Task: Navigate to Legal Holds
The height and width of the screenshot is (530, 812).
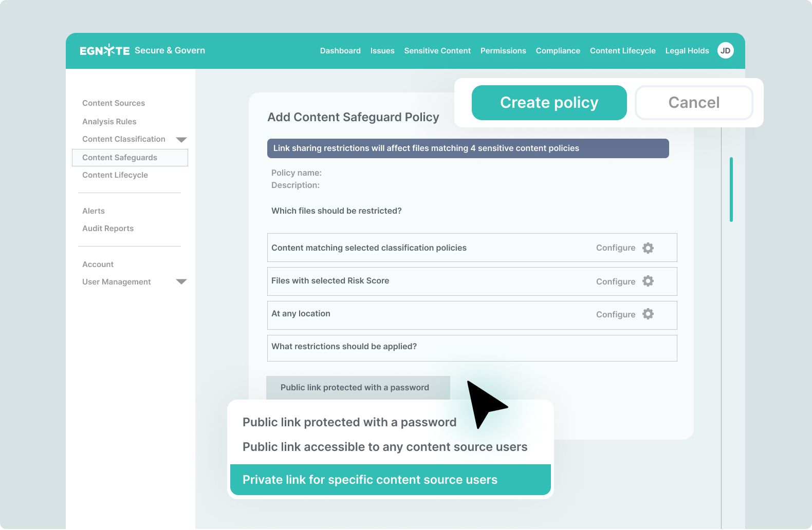Action: pyautogui.click(x=687, y=51)
